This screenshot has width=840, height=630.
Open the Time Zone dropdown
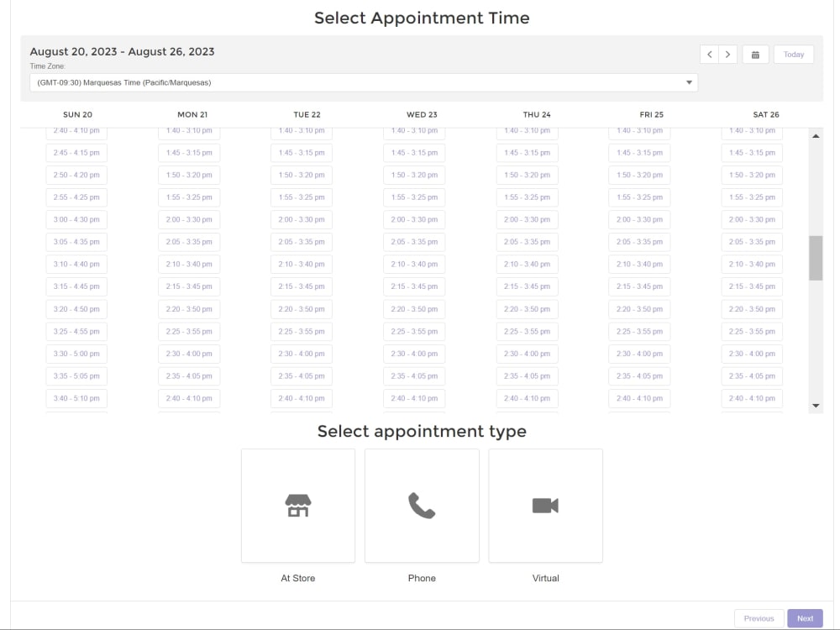tap(364, 82)
